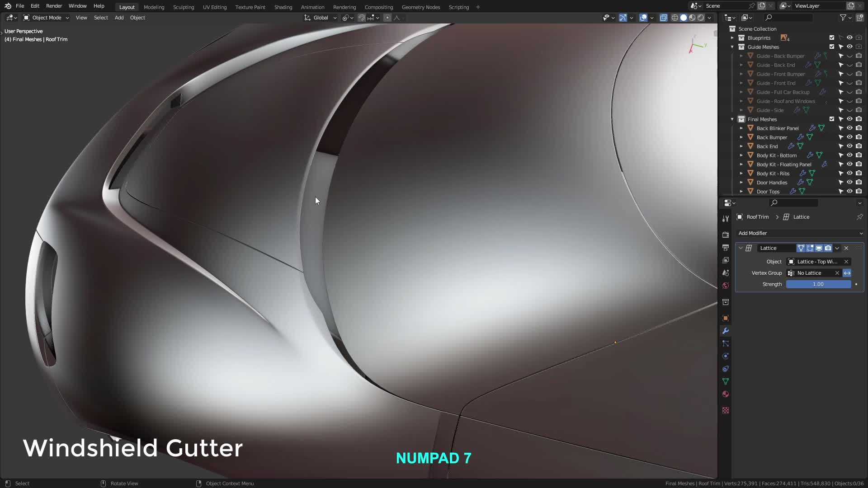
Task: Open the Add Modifier dropdown
Action: [800, 233]
